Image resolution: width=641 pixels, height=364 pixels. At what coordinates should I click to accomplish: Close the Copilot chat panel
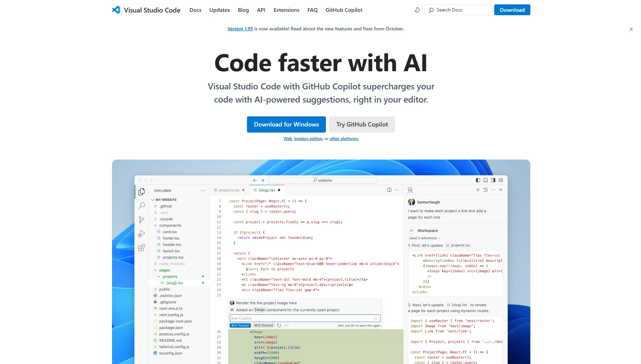501,190
